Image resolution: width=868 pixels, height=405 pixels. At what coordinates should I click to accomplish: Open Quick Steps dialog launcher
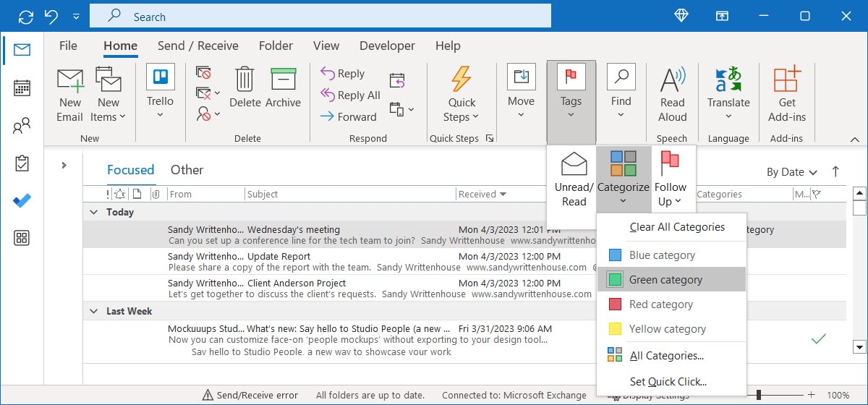(x=490, y=138)
